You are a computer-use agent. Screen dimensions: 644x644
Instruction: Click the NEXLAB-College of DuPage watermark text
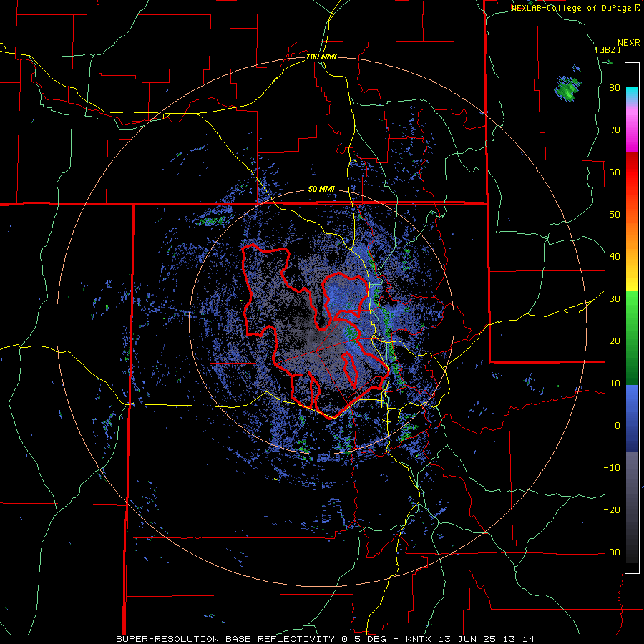coord(572,8)
